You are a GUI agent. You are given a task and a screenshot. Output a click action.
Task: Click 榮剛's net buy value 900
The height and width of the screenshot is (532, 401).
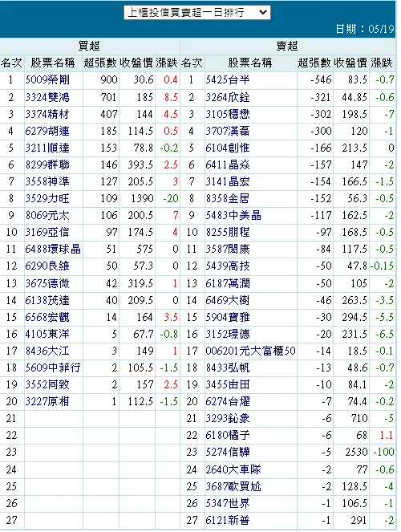point(109,80)
